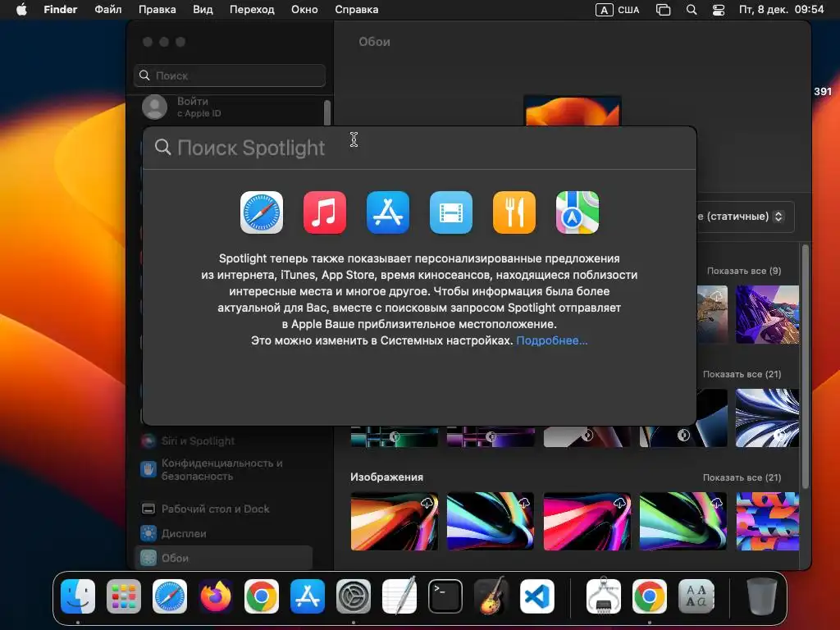Screen dimensions: 840x630
Task: Select the silver-blue ribbon wallpaper thumbnail
Action: [768, 418]
